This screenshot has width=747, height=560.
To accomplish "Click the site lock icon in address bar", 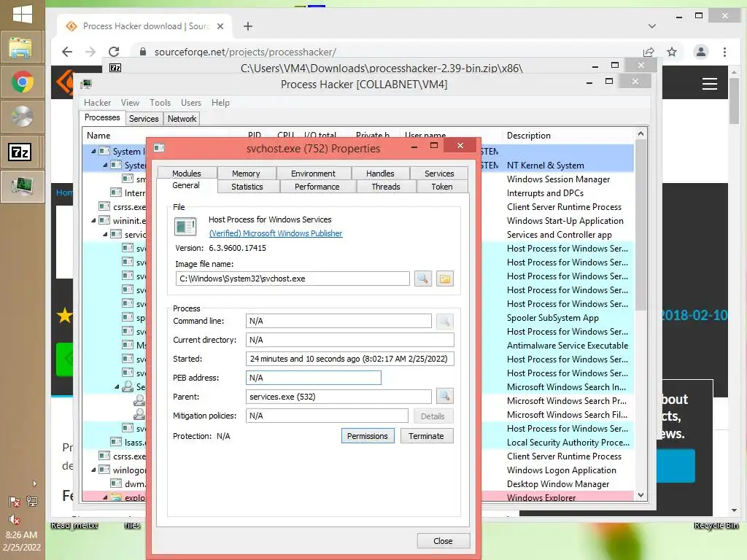I will click(x=142, y=52).
